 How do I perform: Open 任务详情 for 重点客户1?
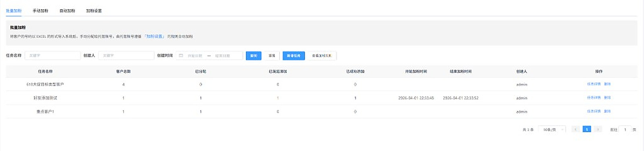tap(594, 111)
